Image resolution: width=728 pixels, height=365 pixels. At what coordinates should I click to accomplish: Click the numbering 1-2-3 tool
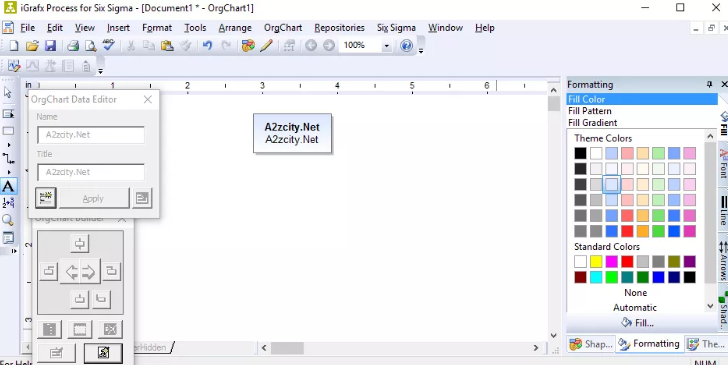tap(8, 203)
